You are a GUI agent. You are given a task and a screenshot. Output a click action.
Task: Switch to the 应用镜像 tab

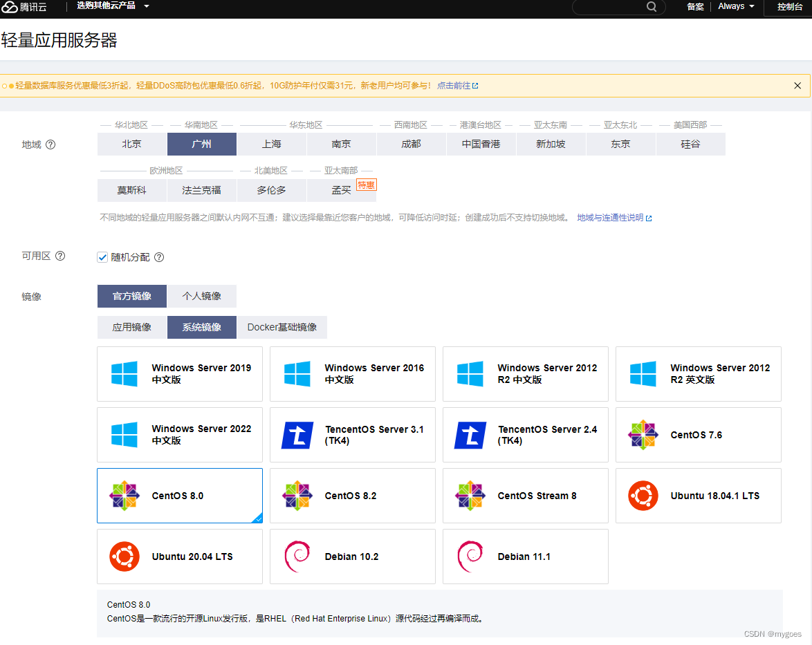(x=132, y=327)
